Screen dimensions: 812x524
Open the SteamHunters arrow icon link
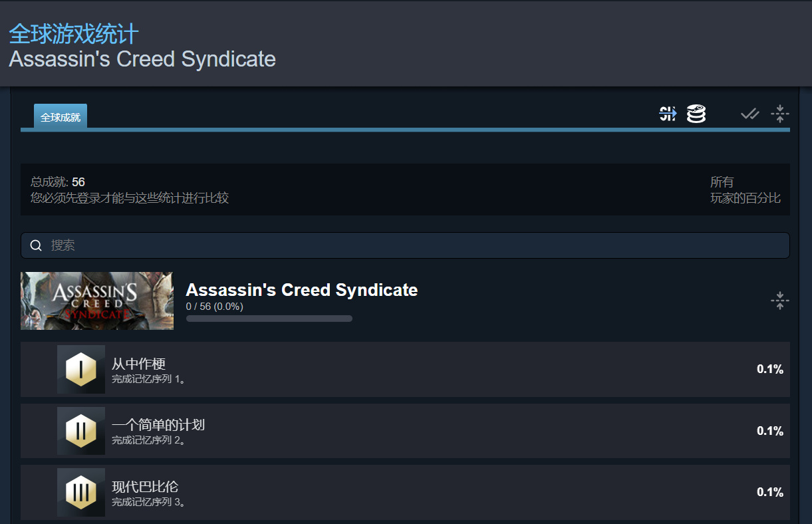point(668,114)
